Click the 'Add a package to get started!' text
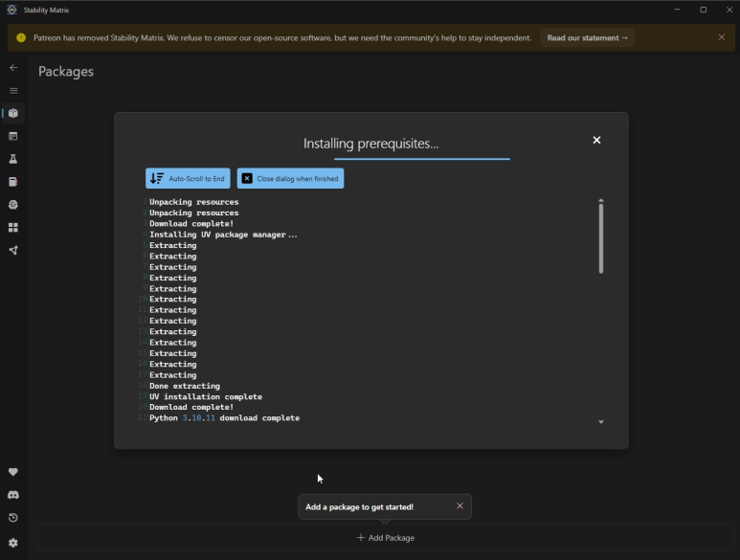The width and height of the screenshot is (740, 560). tap(359, 506)
